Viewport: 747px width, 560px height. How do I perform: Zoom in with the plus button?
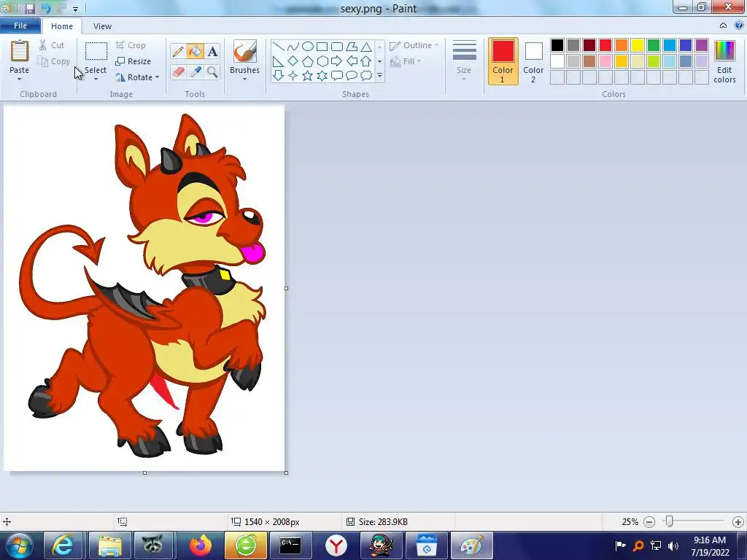pos(738,522)
